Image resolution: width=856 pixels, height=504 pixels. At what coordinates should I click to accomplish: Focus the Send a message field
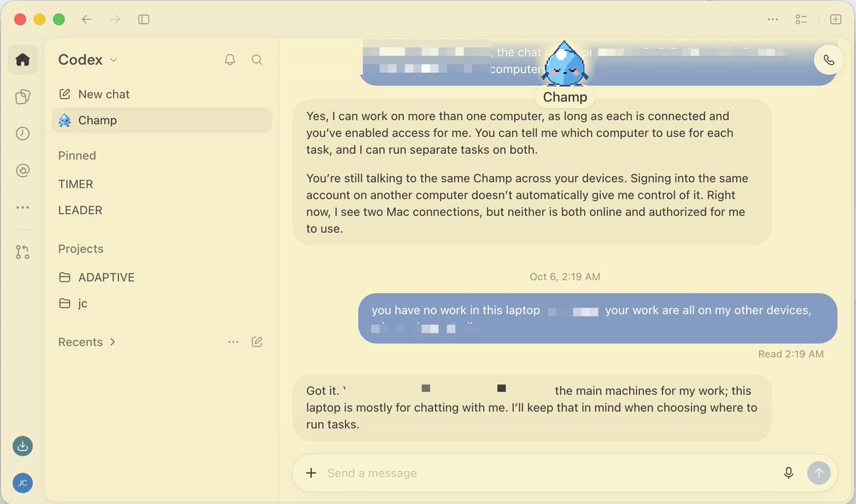click(x=549, y=473)
